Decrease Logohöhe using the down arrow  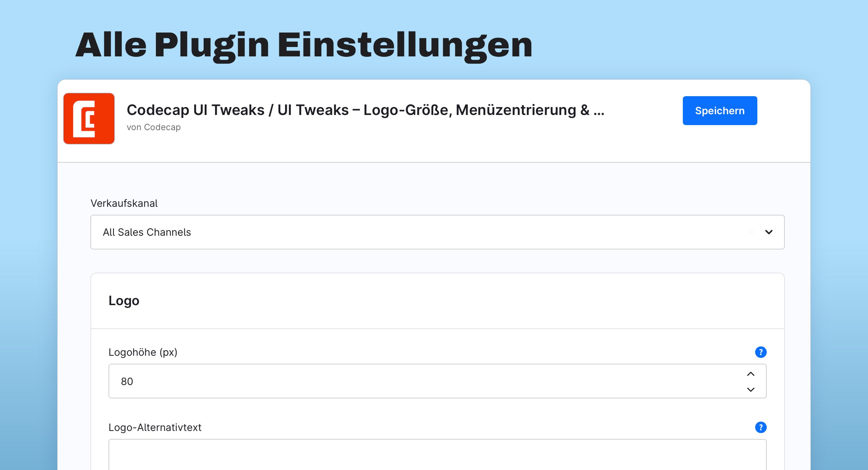[751, 389]
